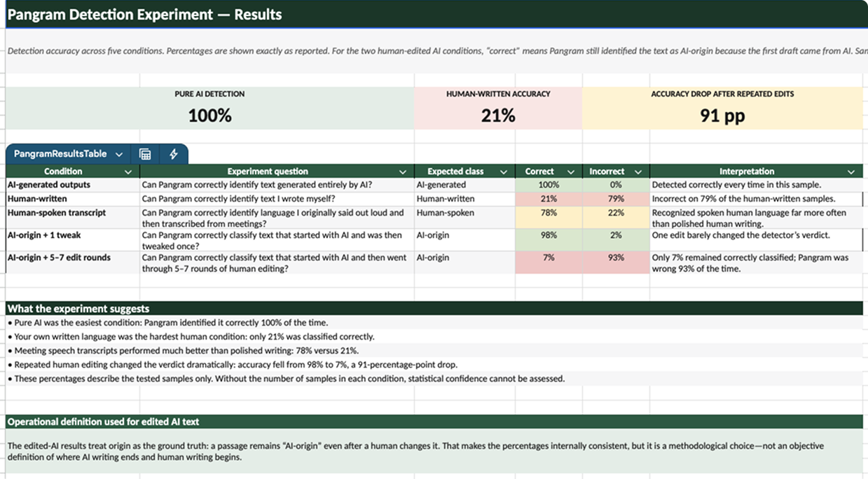Select the bullet "Pure AI was the easiest condition"
The height and width of the screenshot is (479, 868).
pos(167,323)
